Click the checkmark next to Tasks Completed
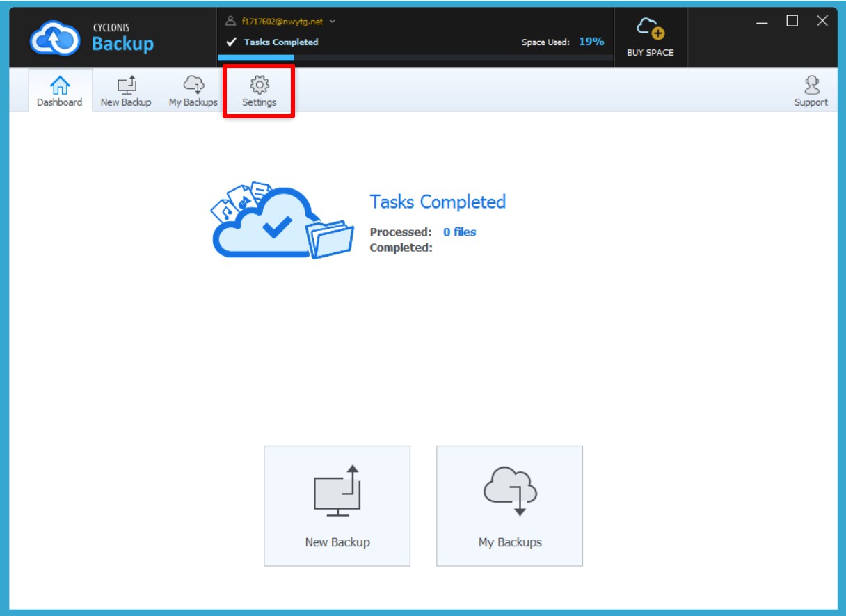The width and height of the screenshot is (846, 616). click(230, 42)
